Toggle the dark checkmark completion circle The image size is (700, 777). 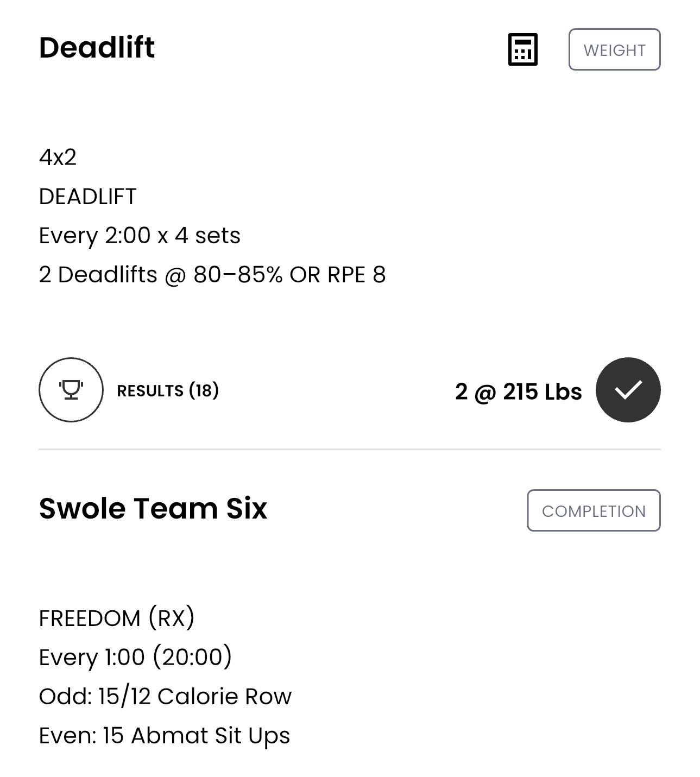[x=628, y=390]
